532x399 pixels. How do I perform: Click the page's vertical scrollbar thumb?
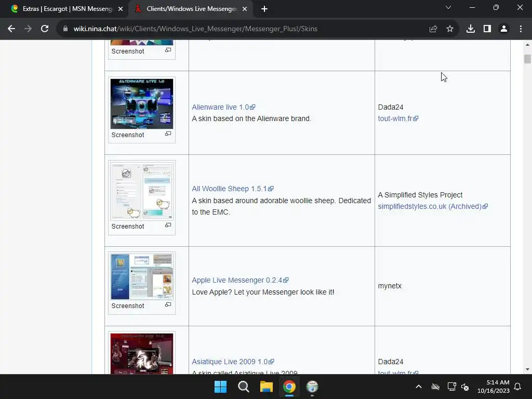[527, 59]
